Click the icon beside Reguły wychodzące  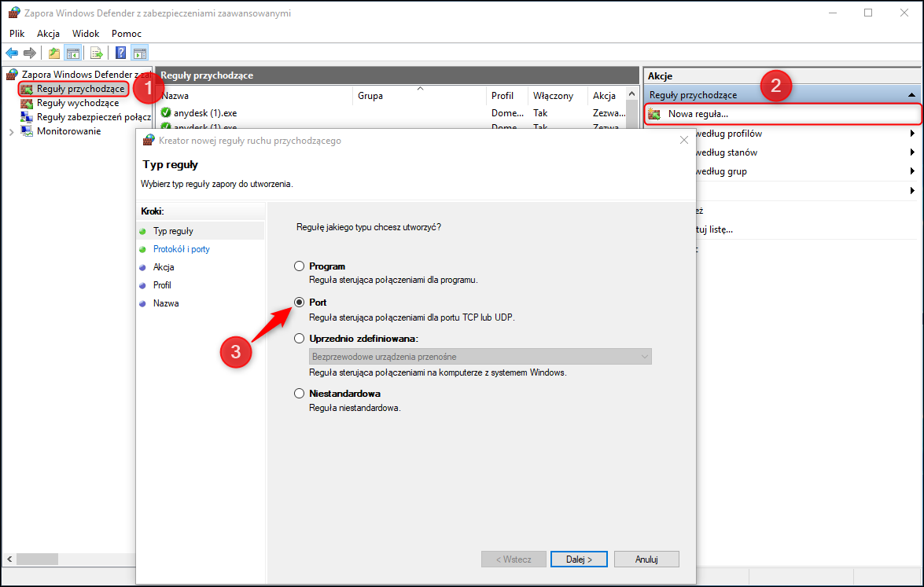point(27,103)
